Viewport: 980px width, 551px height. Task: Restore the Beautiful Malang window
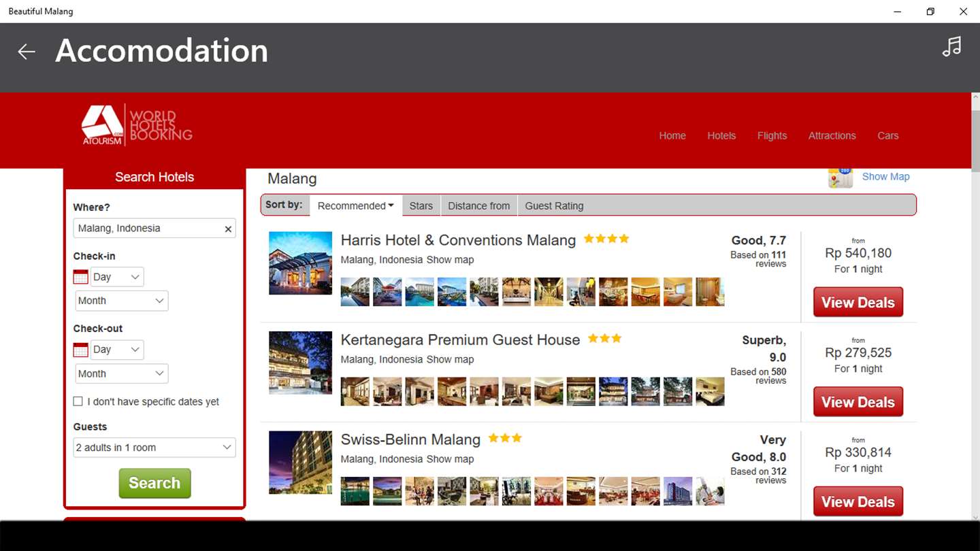930,12
